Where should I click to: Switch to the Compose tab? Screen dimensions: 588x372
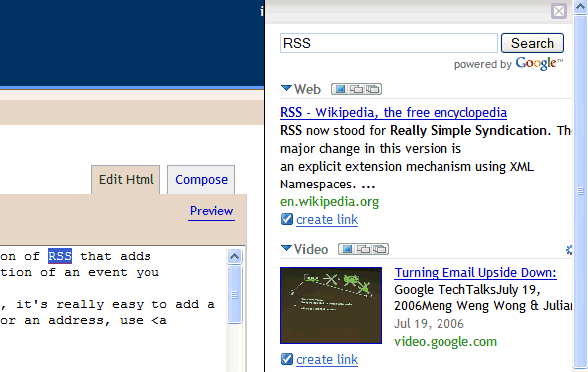tap(201, 180)
